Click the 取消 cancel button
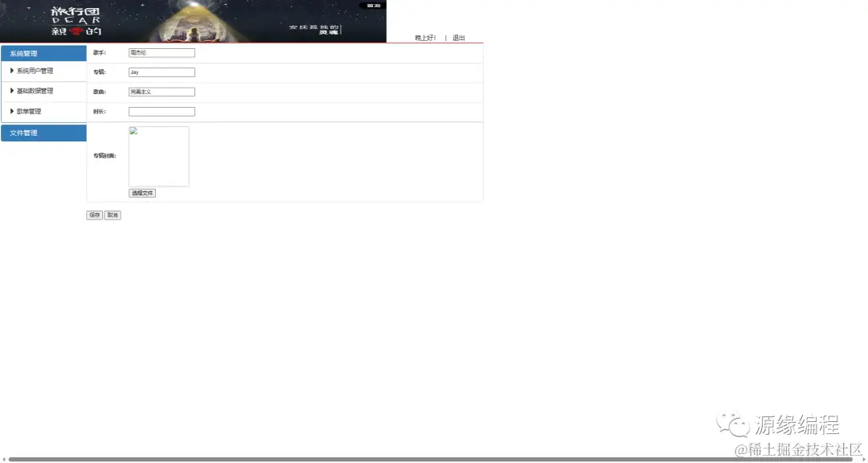This screenshot has height=463, width=868. pyautogui.click(x=112, y=215)
